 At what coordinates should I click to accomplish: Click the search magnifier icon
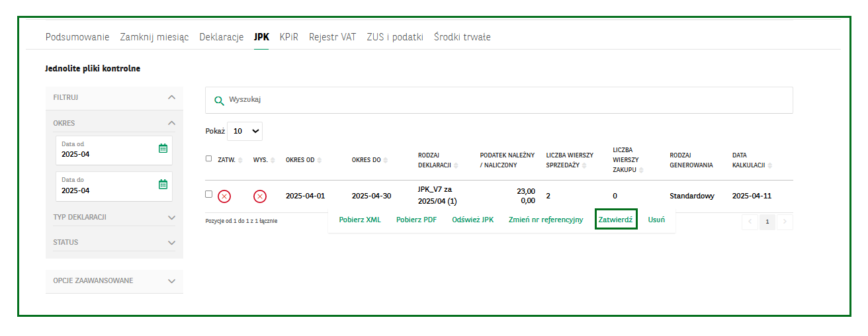[220, 101]
